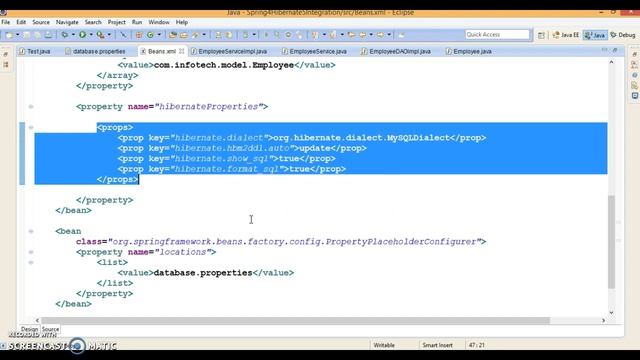640x360 pixels.
Task: Open the Forward history dropdown arrow
Action: [x=389, y=35]
